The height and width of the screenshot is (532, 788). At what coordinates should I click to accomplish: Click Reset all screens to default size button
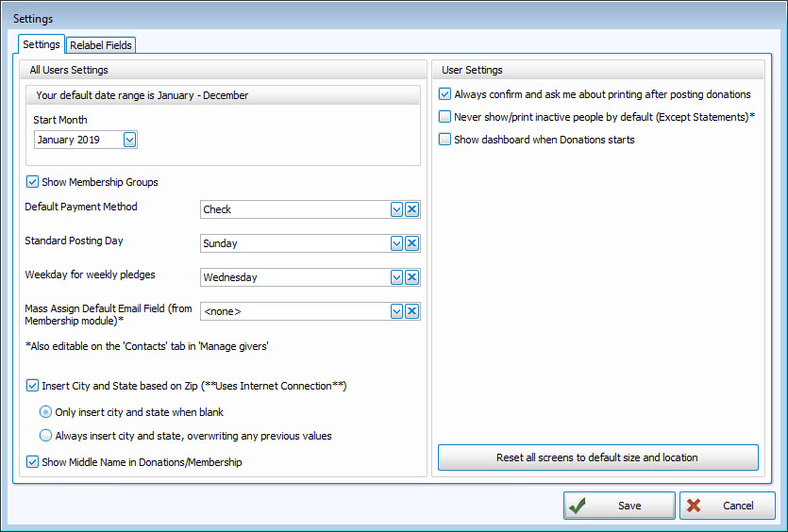(x=597, y=457)
